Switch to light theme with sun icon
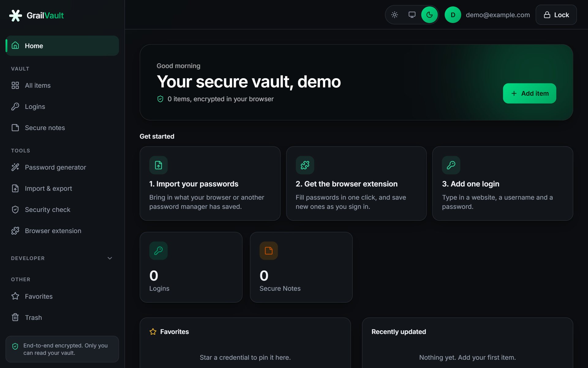This screenshot has height=368, width=588. tap(395, 15)
